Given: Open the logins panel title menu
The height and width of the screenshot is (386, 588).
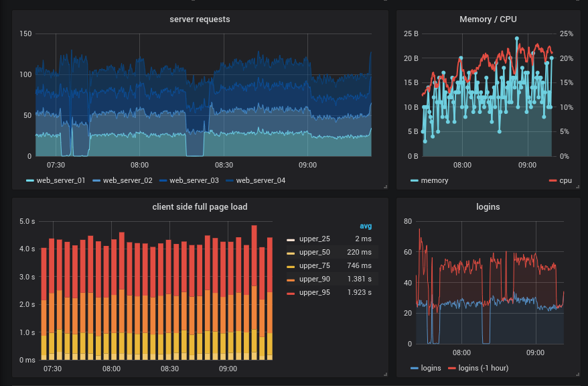Looking at the screenshot, I should [x=488, y=207].
